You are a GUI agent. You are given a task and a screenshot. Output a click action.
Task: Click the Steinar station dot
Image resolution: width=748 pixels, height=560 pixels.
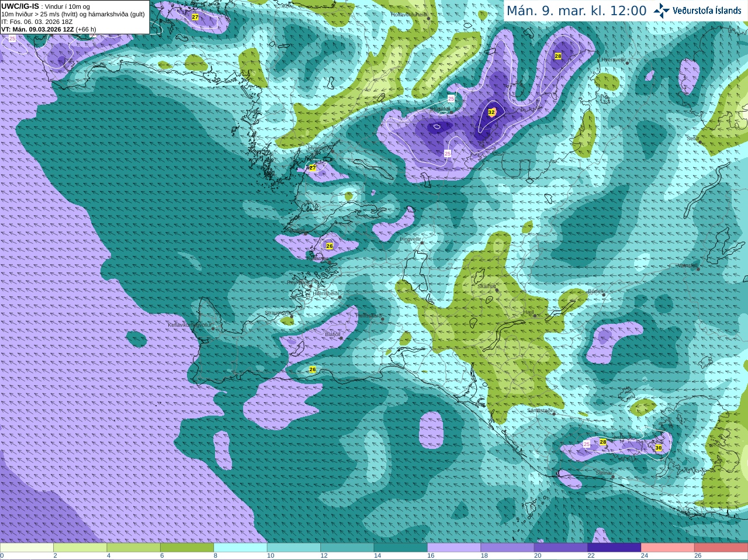pos(613,477)
